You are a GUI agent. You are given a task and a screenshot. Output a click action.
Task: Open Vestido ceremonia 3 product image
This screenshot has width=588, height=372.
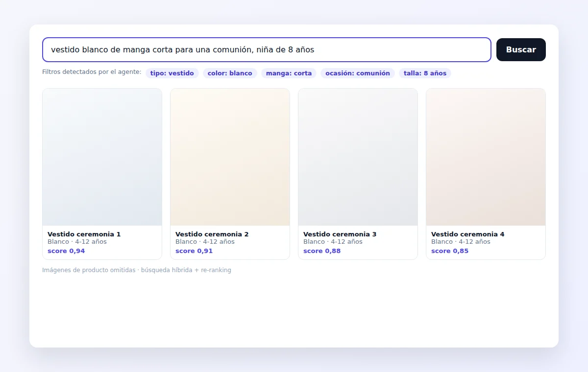coord(358,157)
